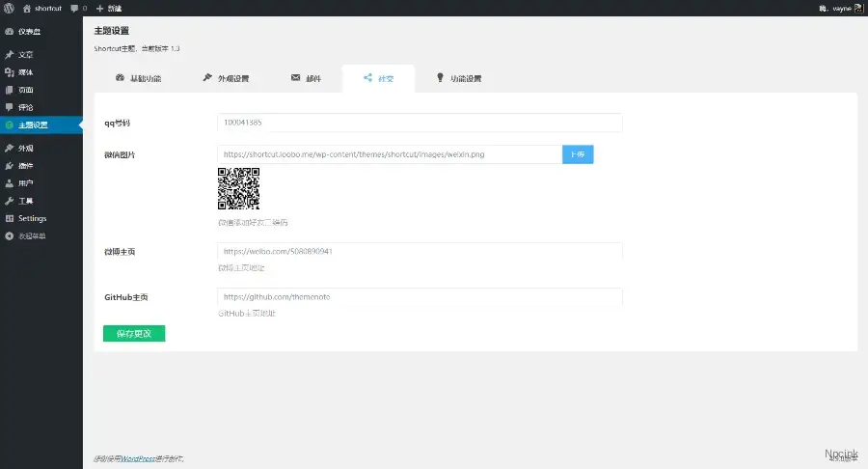Focus the qq号码 input field
Image resolution: width=868 pixels, height=469 pixels.
[x=420, y=123]
